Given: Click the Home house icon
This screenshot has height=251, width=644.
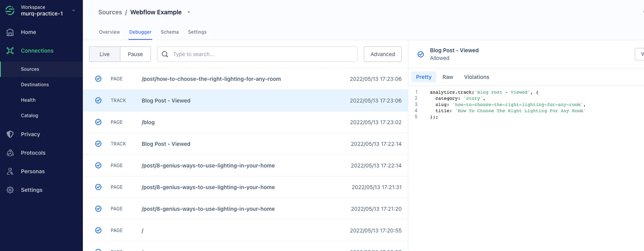Looking at the screenshot, I should coord(10,32).
